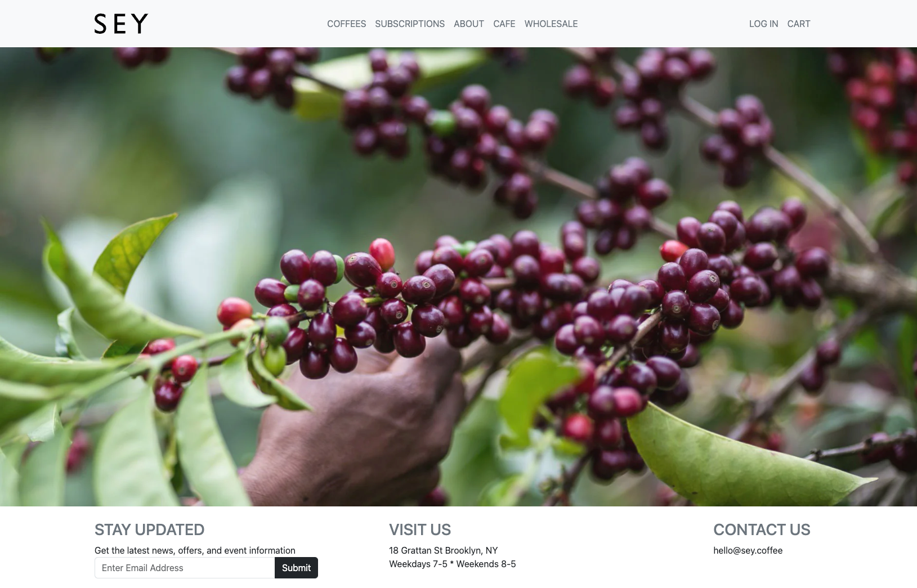Click the Weekdays 7-5 * Weekends 8-5 text
Viewport: 917px width, 588px height.
tap(453, 564)
